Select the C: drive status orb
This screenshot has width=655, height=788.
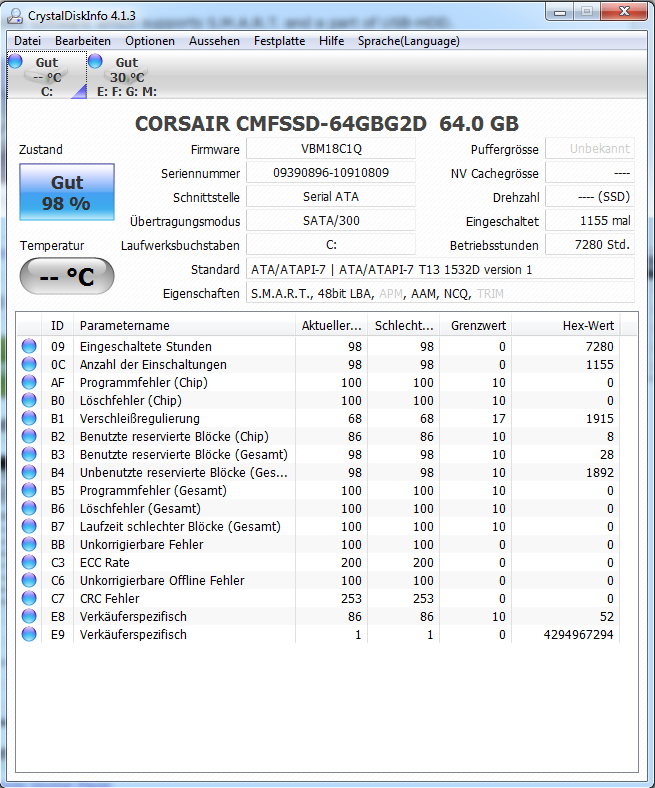tap(15, 61)
